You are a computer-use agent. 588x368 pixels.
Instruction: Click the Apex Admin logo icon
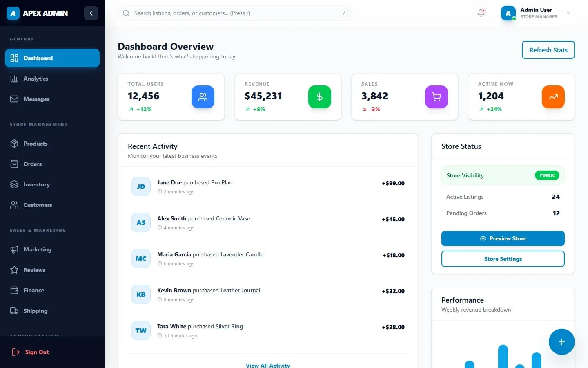tap(13, 13)
